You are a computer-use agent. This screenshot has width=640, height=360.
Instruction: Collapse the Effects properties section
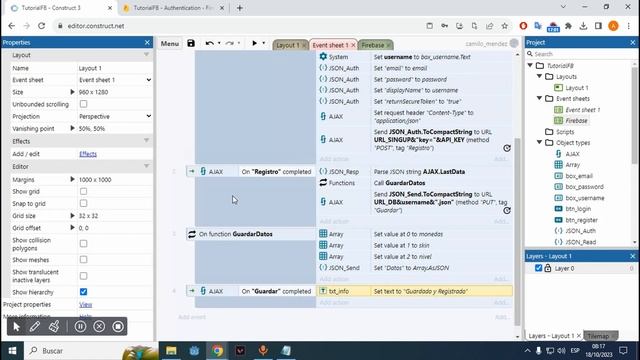(146, 141)
